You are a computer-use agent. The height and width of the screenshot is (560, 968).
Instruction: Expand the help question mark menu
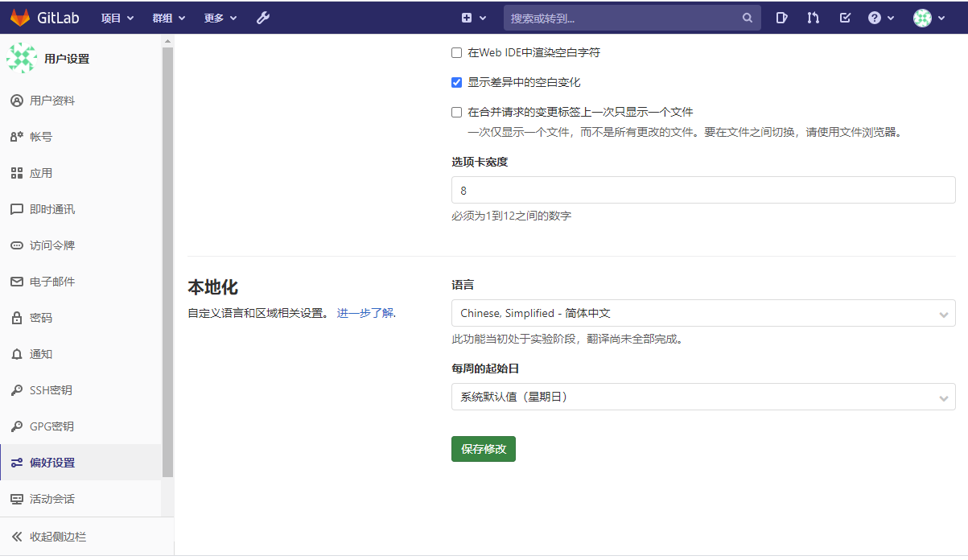click(880, 18)
